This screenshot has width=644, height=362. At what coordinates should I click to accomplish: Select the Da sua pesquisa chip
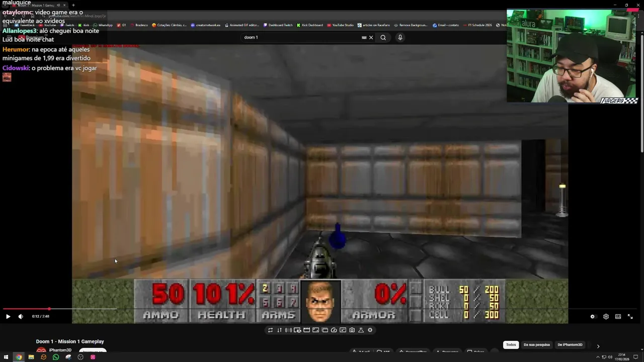tap(536, 345)
